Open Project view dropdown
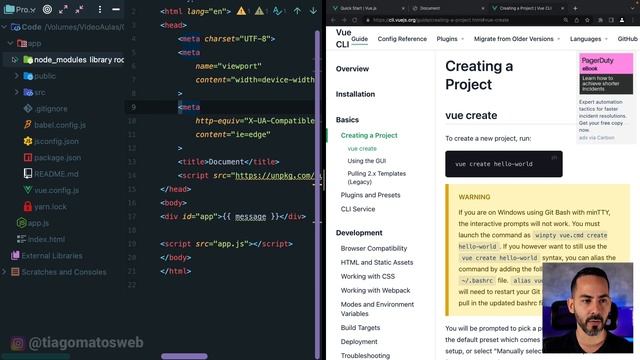This screenshot has width=640, height=360. (20, 9)
